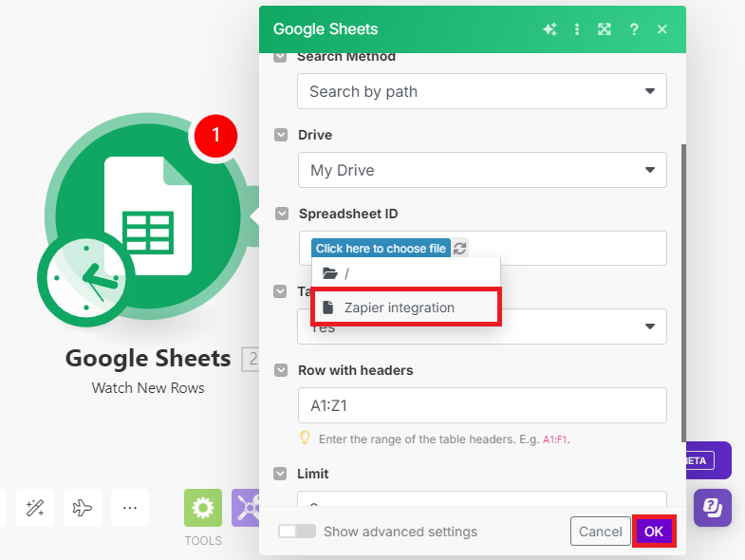Open the green Tools gear icon
The image size is (745, 560).
203,508
